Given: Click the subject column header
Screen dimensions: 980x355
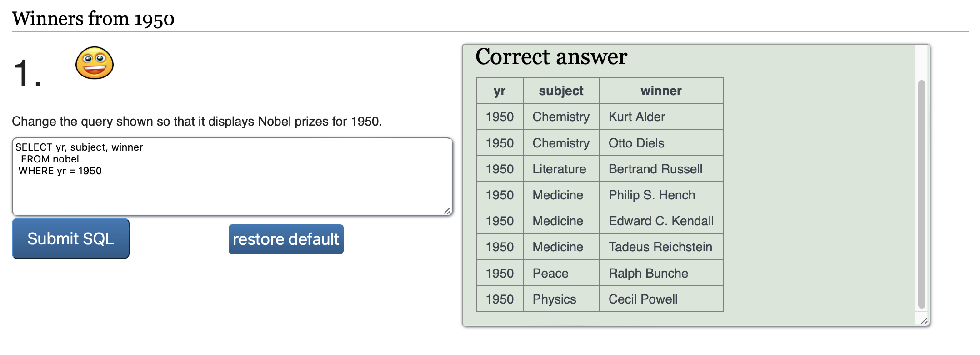Looking at the screenshot, I should 561,91.
